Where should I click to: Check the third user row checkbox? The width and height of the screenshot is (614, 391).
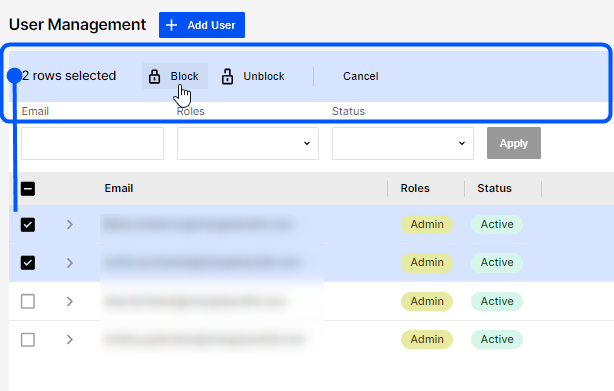click(28, 301)
